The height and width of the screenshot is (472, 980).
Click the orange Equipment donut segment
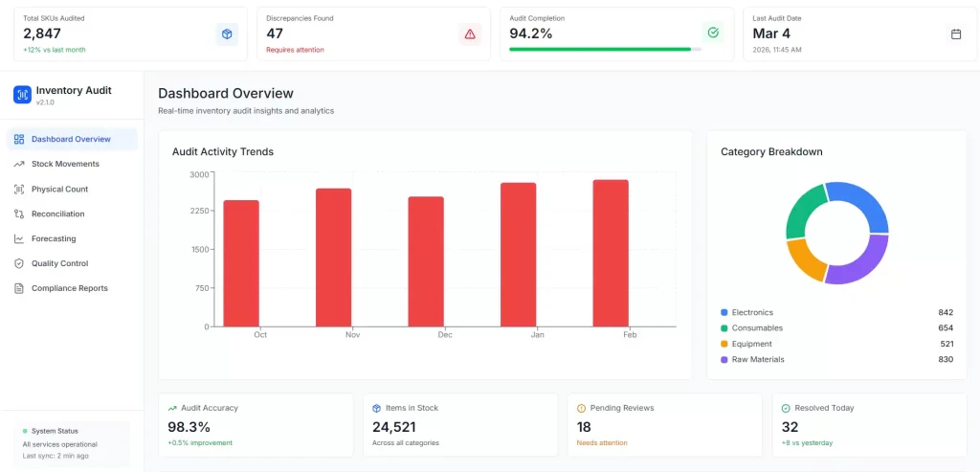[805, 260]
